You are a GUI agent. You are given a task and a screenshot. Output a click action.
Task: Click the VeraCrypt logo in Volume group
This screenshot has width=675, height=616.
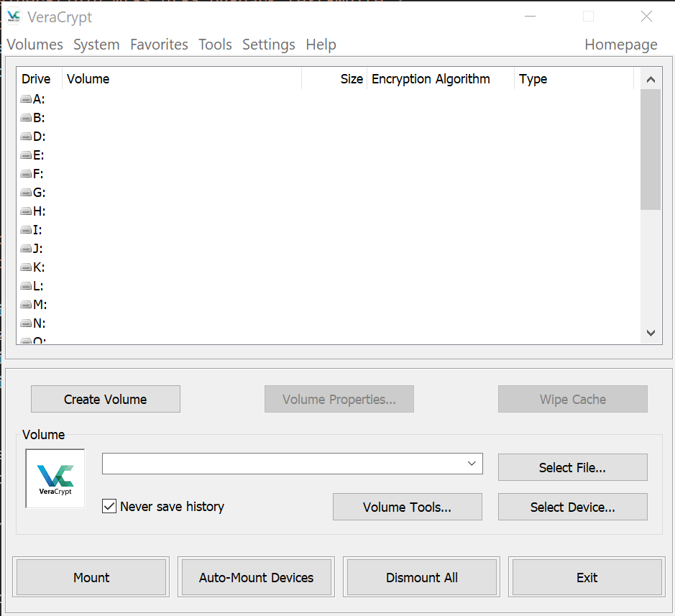click(x=55, y=479)
